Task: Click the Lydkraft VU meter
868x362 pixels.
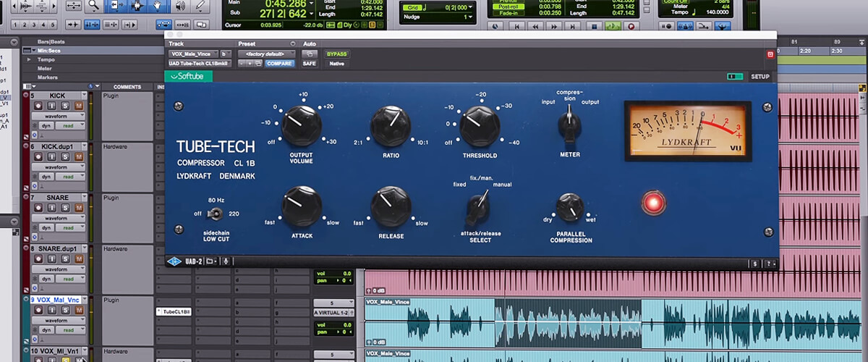Action: coord(688,131)
